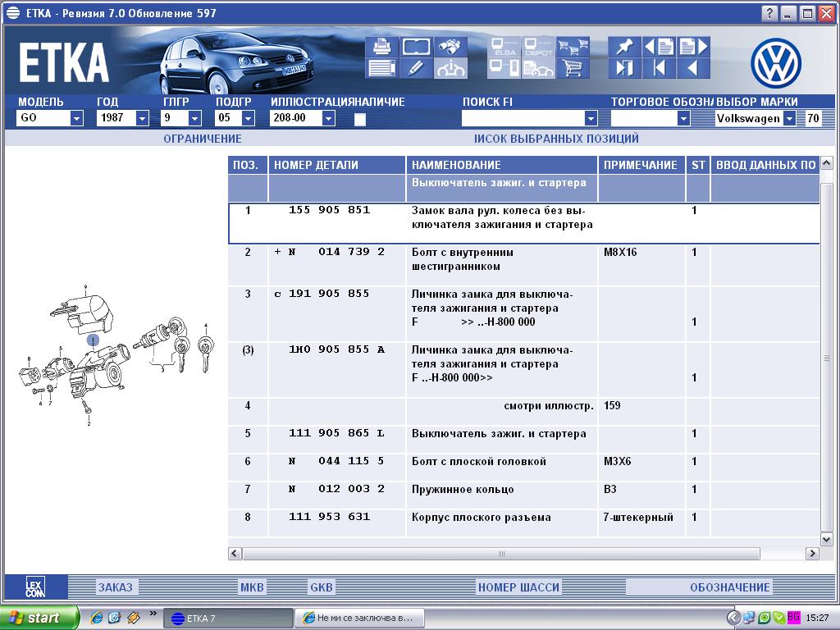Click the ST column header
Image resolution: width=840 pixels, height=630 pixels.
(698, 165)
